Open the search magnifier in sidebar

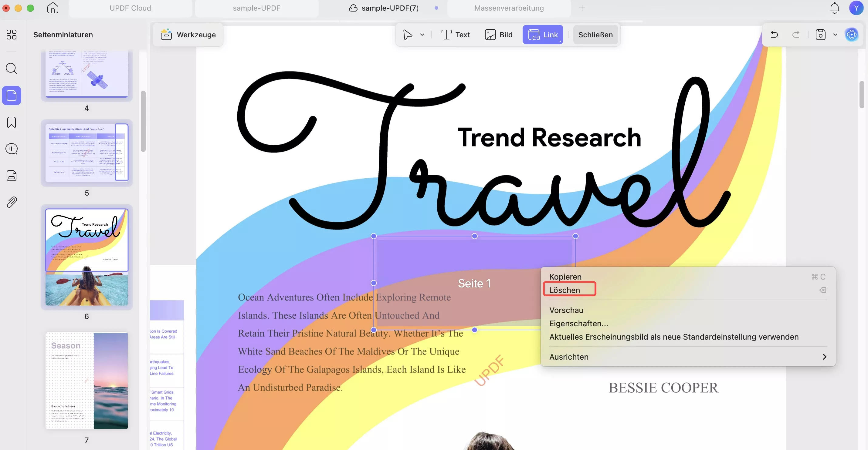[x=12, y=68]
